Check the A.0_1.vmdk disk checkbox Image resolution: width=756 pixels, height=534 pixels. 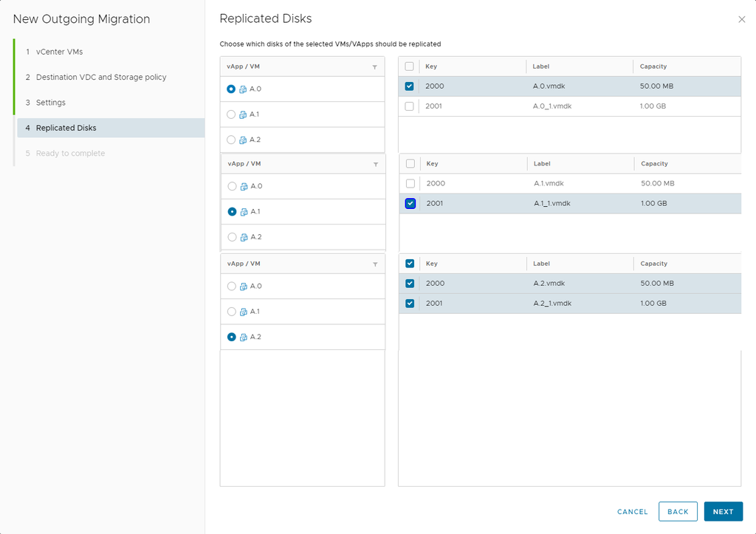(409, 106)
